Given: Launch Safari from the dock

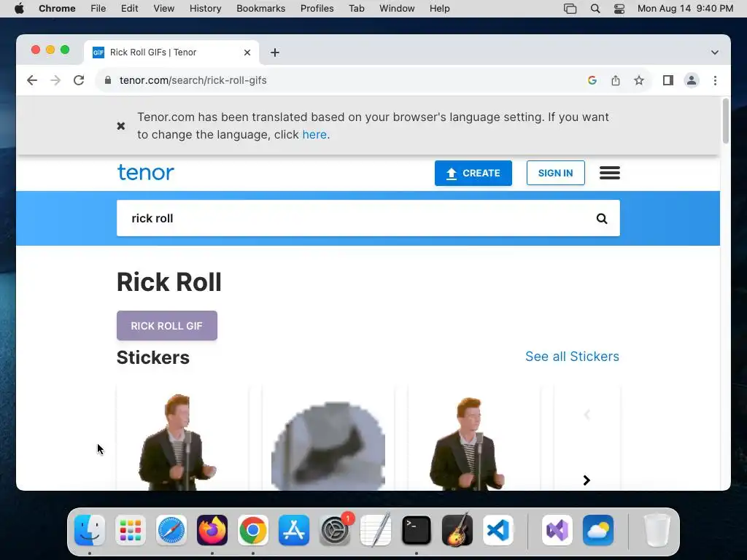Looking at the screenshot, I should click(x=171, y=530).
